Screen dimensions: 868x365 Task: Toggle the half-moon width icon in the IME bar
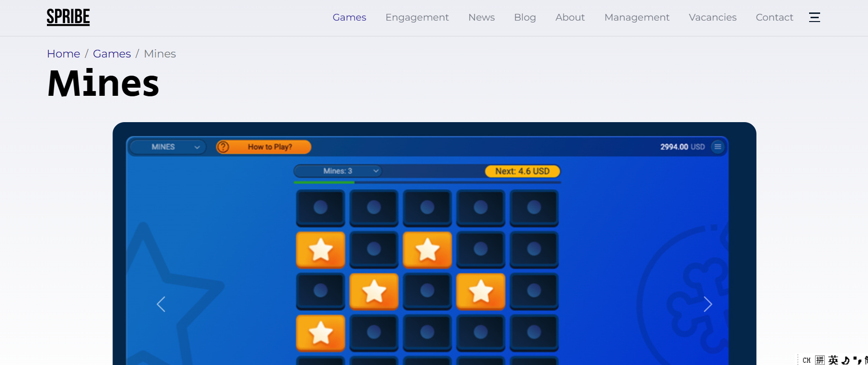point(845,360)
